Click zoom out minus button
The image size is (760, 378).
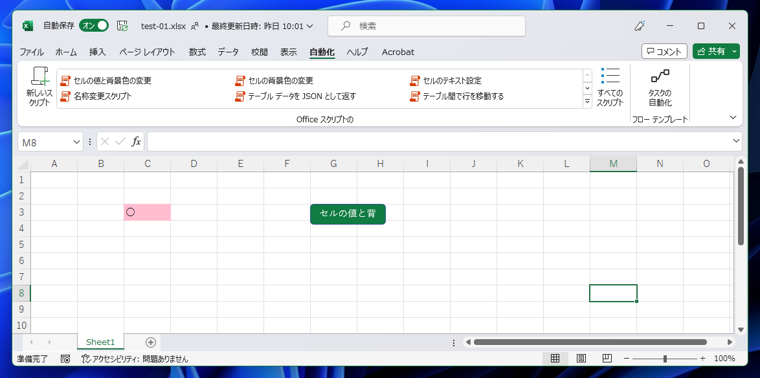coord(626,359)
